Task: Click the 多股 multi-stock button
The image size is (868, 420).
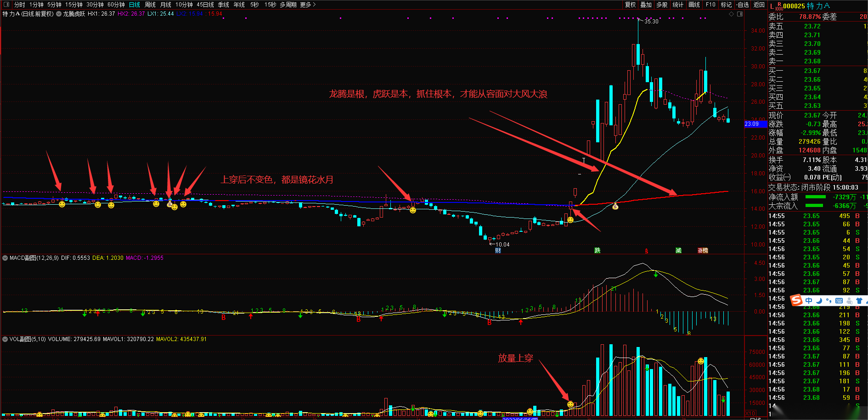Action: (662, 5)
